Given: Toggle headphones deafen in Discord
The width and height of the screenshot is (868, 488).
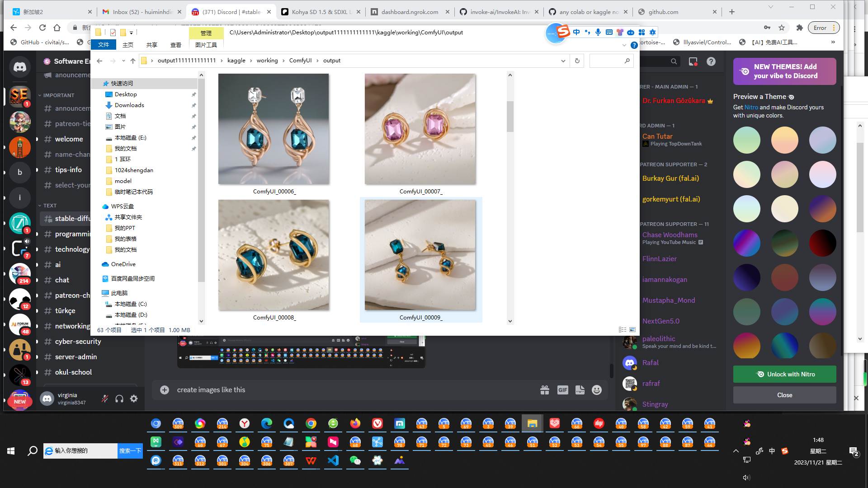Looking at the screenshot, I should pyautogui.click(x=119, y=399).
